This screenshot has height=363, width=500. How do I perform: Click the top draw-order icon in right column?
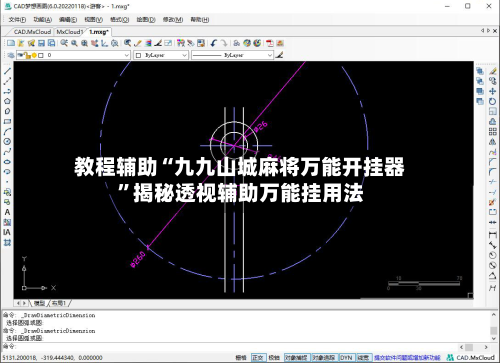tap(480, 71)
